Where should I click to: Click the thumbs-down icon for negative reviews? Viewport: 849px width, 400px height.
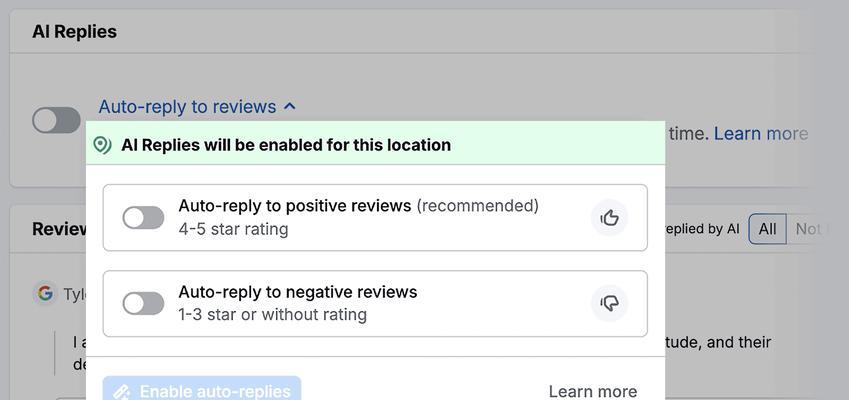click(609, 303)
